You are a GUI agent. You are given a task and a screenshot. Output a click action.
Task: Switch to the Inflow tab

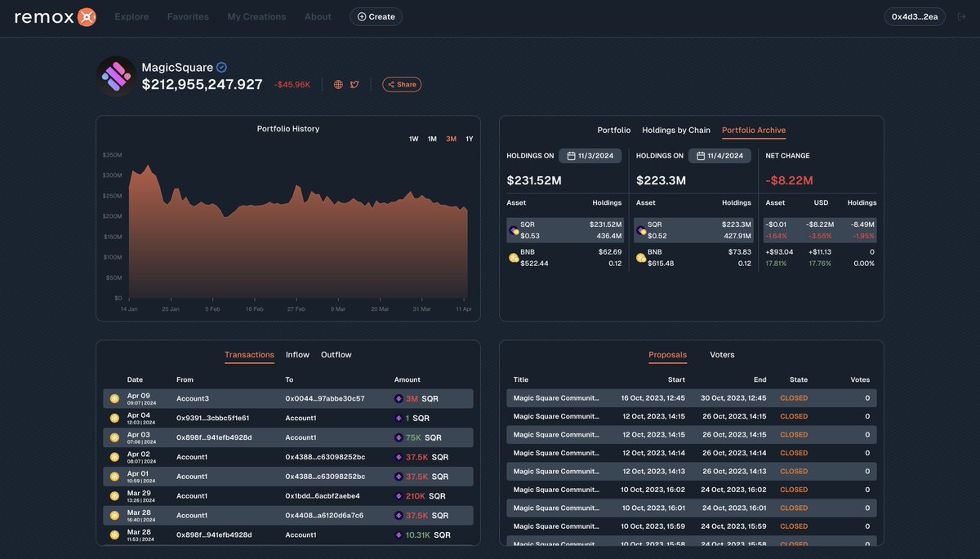(297, 354)
